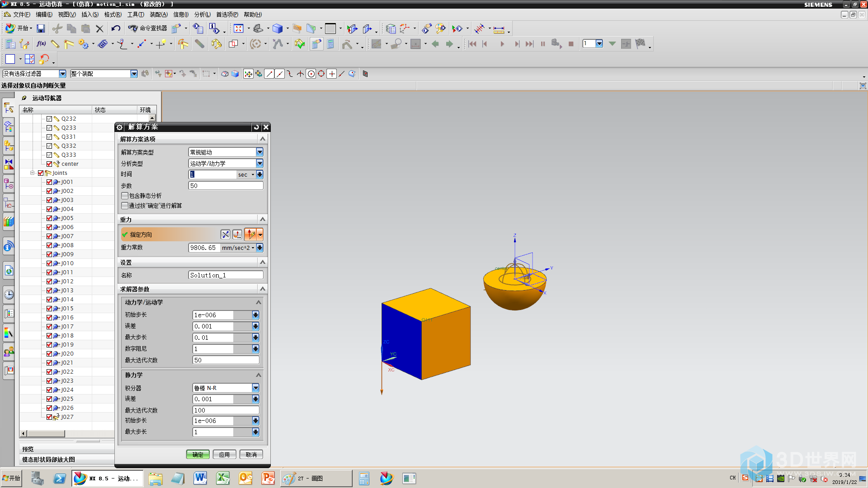Image resolution: width=868 pixels, height=488 pixels.
Task: Select the shaded blue cube render icon
Action: 278,28
